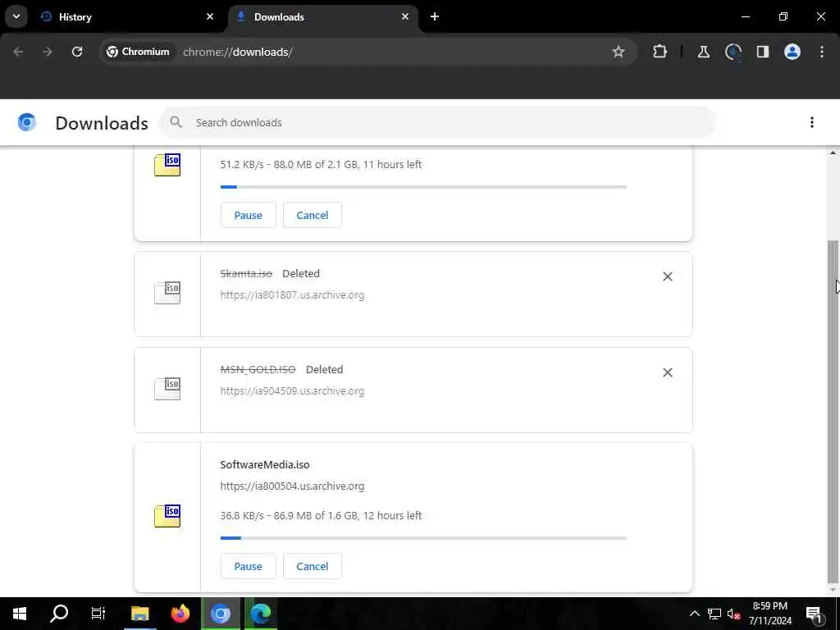Screen dimensions: 840x630
Task: Click the text '36.8 KB/s - 86.9 MB of 1.6 GB'
Action: [x=290, y=515]
